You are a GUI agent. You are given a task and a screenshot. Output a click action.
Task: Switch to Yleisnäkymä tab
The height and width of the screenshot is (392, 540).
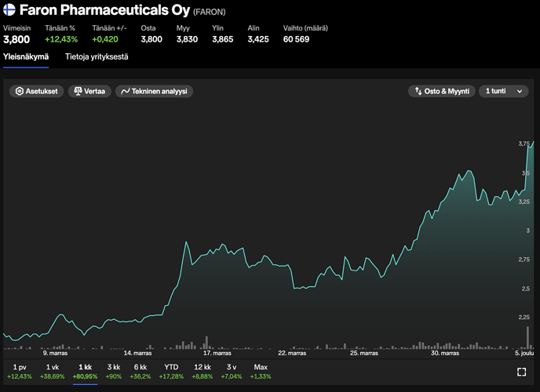[x=26, y=56]
